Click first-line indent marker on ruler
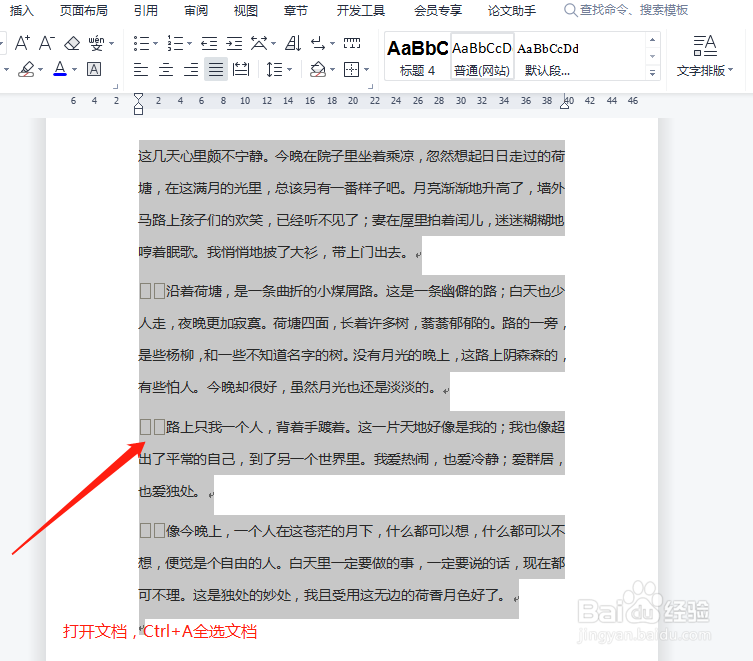The height and width of the screenshot is (661, 753). (138, 98)
